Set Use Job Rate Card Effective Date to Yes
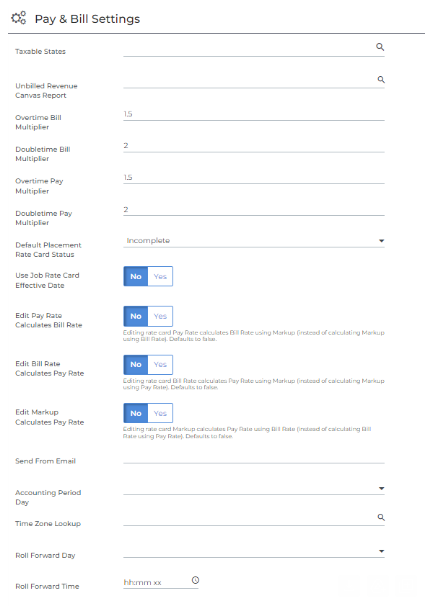This screenshot has height=615, width=445. point(160,277)
